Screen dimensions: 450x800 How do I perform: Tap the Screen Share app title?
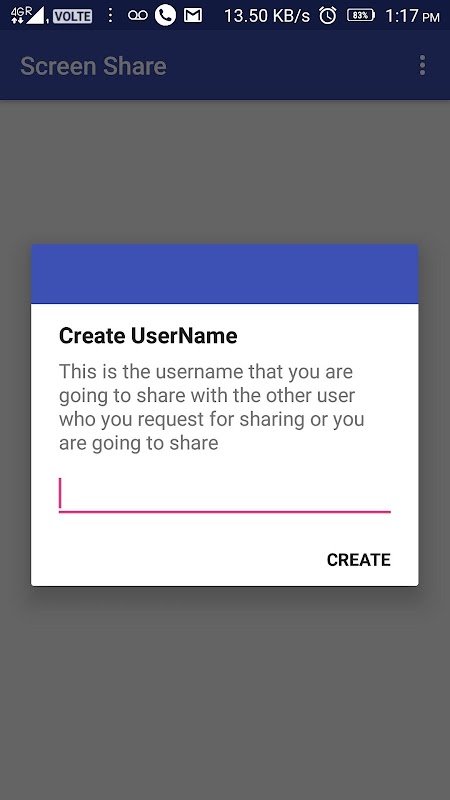point(93,66)
